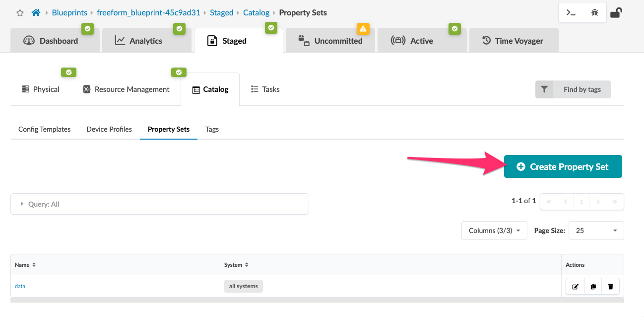Click the unlocked padlock icon
The height and width of the screenshot is (317, 644).
[616, 12]
